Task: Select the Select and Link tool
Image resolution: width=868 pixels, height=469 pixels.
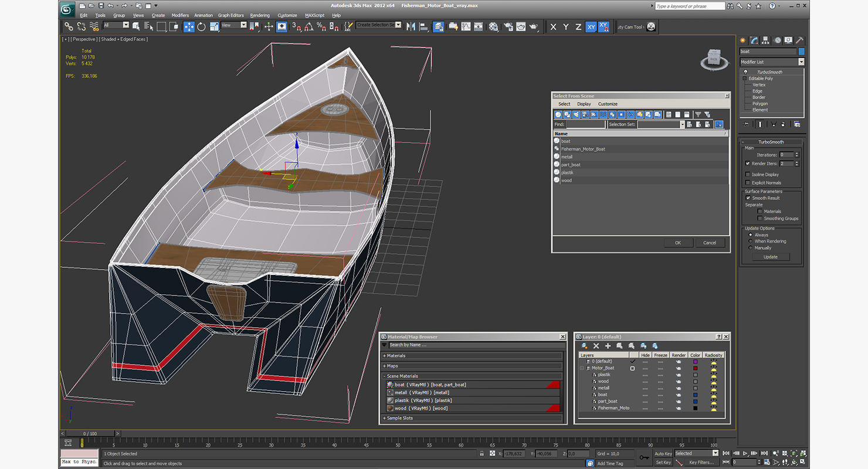Action: pos(69,26)
